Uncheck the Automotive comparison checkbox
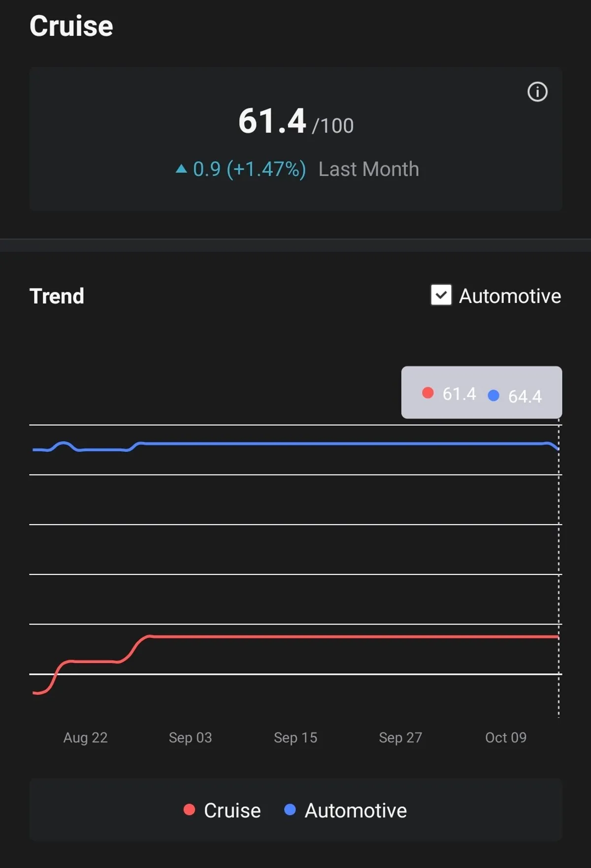 [441, 295]
